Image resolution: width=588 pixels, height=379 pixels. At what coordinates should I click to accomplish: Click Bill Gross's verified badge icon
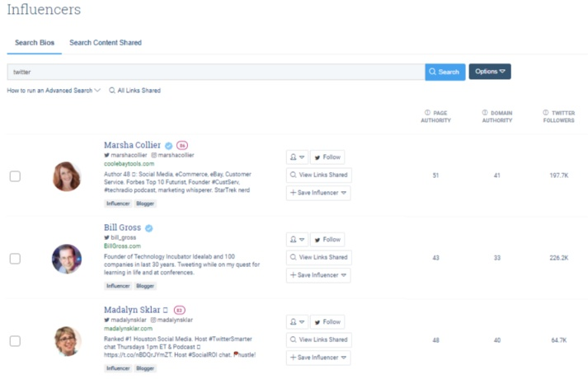149,228
